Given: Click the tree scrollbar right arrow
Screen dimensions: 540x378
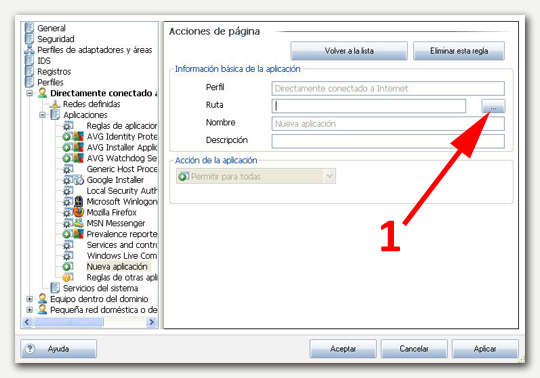Looking at the screenshot, I should coord(151,322).
